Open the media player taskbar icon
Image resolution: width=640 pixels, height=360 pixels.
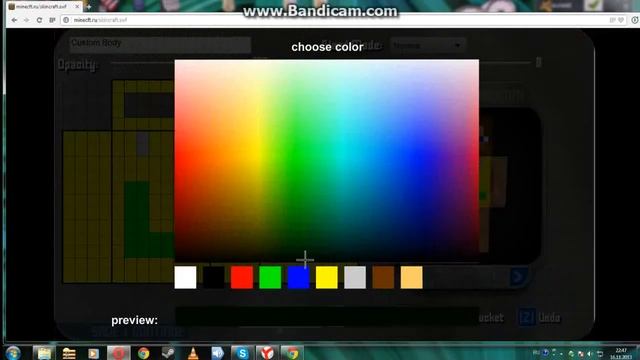[93, 353]
